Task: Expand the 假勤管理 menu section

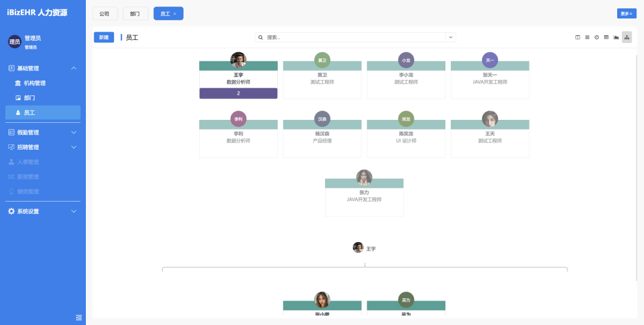Action: [74, 132]
